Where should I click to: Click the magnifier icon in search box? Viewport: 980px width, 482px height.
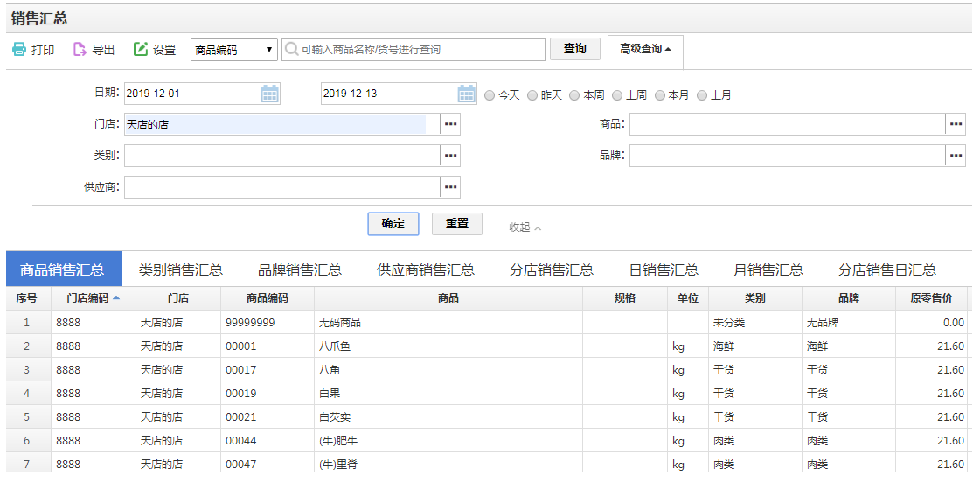292,50
